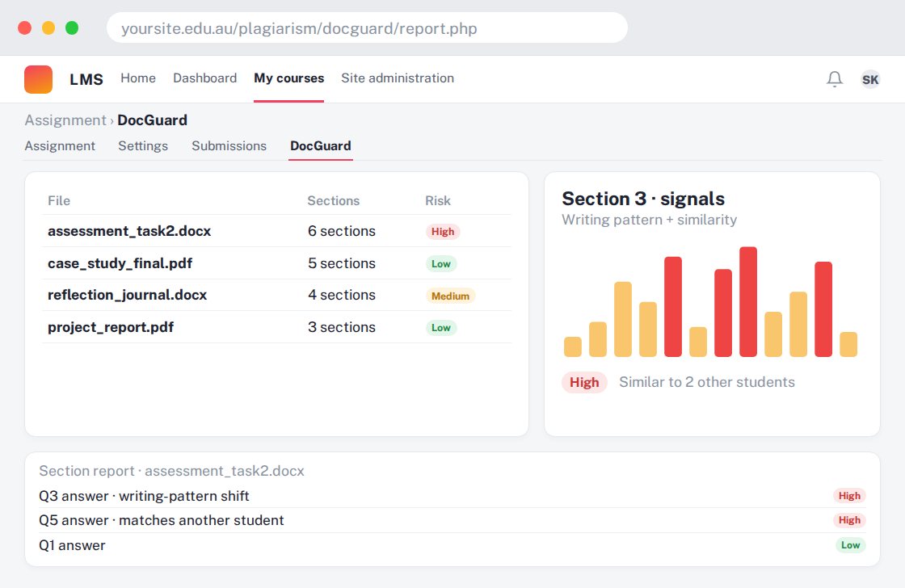Switch to the Settings tab
905x588 pixels.
(143, 146)
